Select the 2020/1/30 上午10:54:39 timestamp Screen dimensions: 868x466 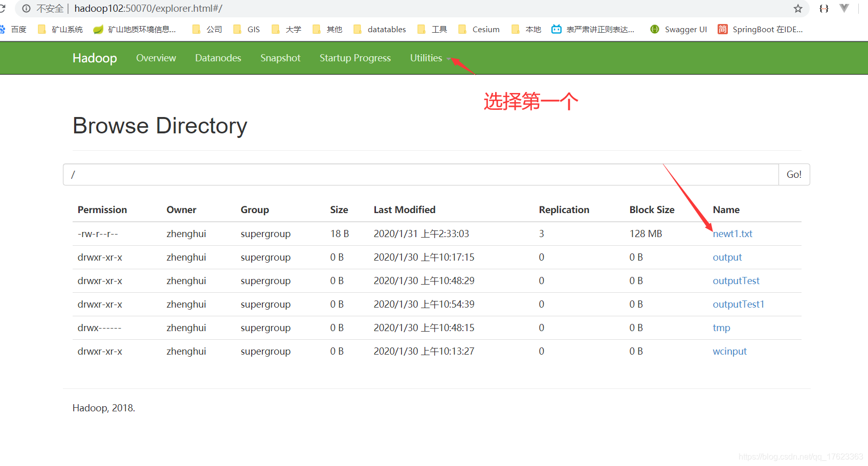point(424,305)
